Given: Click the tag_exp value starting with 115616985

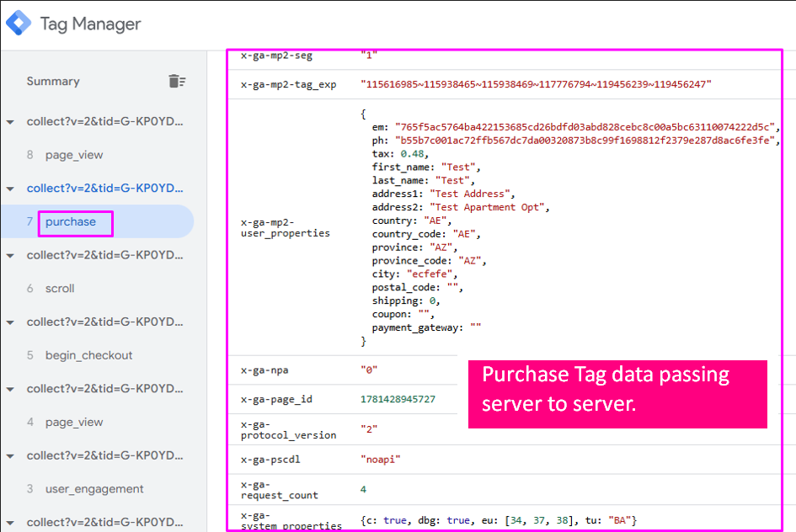Looking at the screenshot, I should (536, 84).
